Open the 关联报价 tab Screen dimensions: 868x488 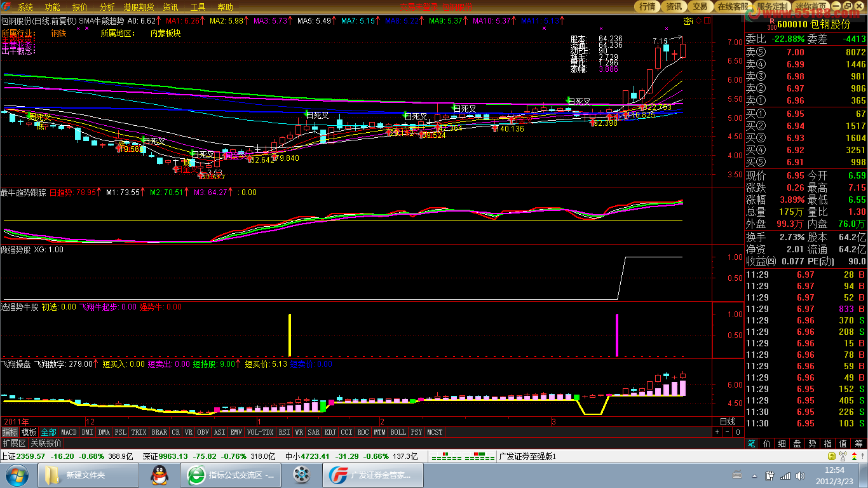click(x=46, y=443)
